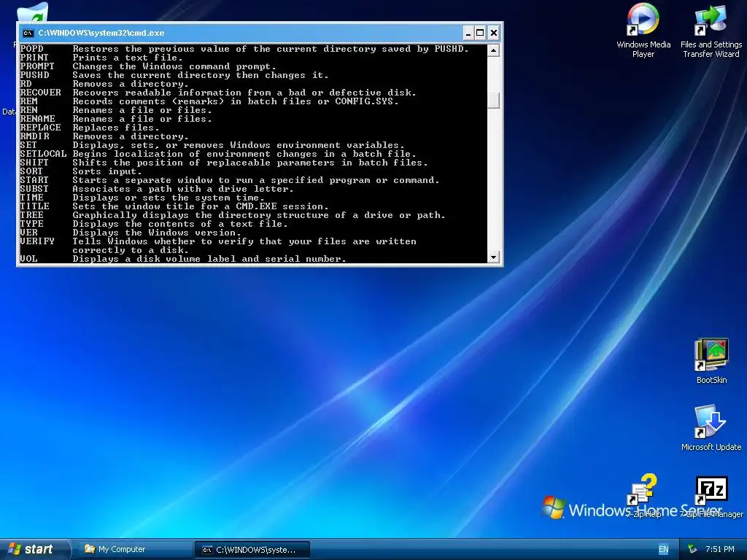Viewport: 747px width, 560px height.
Task: Close the cmd.exe window
Action: click(x=494, y=33)
